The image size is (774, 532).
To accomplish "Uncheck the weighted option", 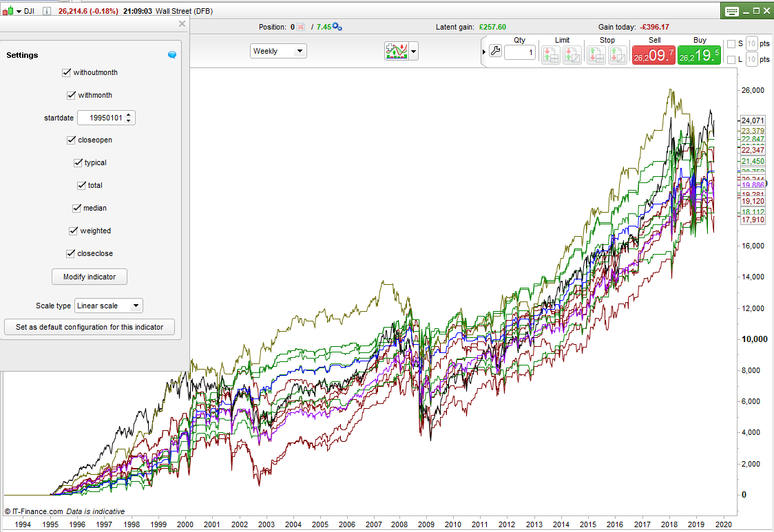I will point(73,231).
